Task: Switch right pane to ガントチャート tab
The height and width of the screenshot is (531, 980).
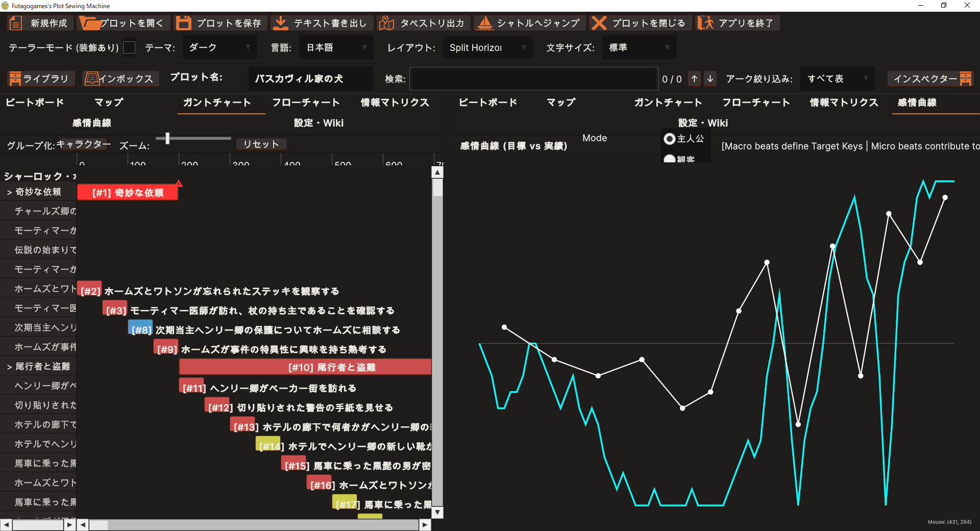Action: coord(668,103)
